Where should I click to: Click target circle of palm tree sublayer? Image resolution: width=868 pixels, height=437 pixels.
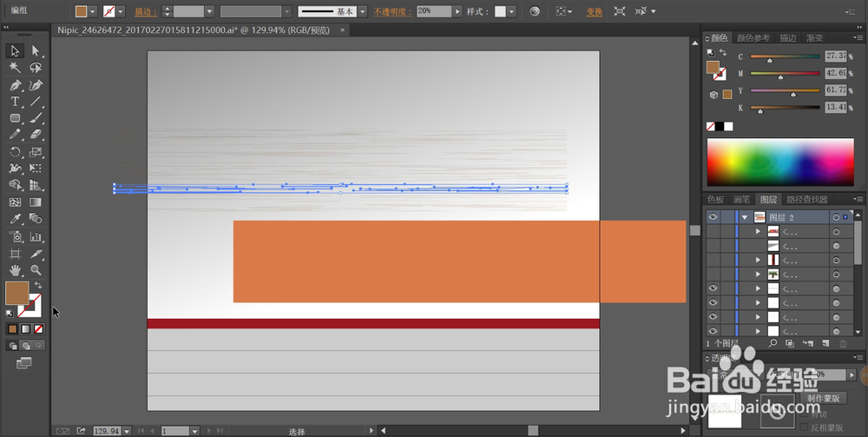tap(837, 275)
